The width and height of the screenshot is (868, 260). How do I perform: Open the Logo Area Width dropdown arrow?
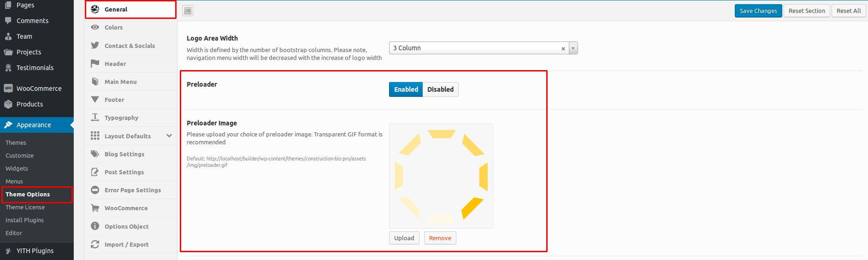pos(573,48)
